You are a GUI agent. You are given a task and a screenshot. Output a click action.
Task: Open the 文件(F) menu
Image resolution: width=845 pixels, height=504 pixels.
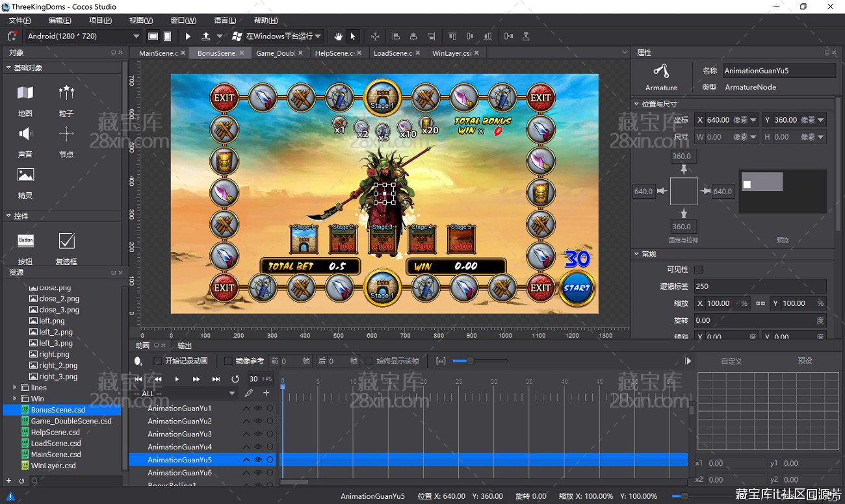[x=19, y=20]
